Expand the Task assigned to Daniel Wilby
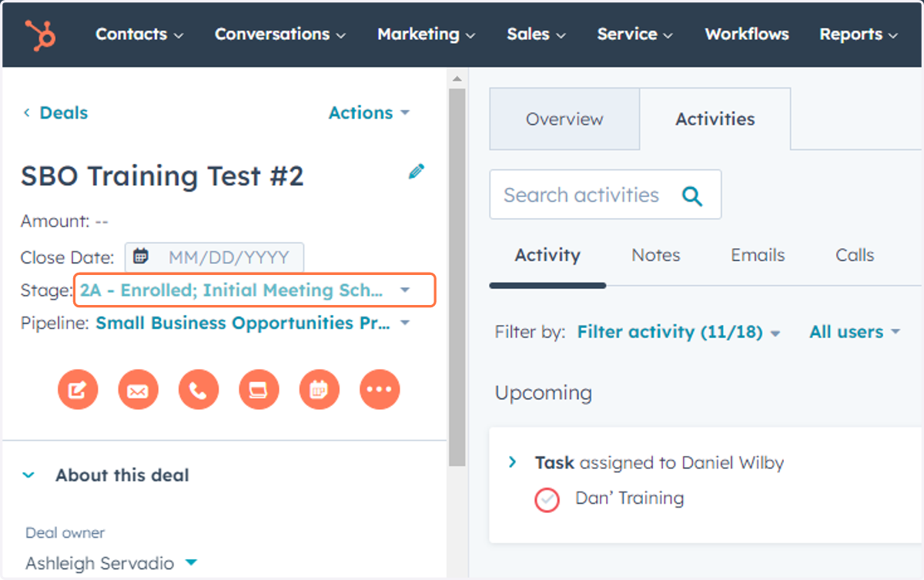Viewport: 924px width, 580px height. click(512, 462)
